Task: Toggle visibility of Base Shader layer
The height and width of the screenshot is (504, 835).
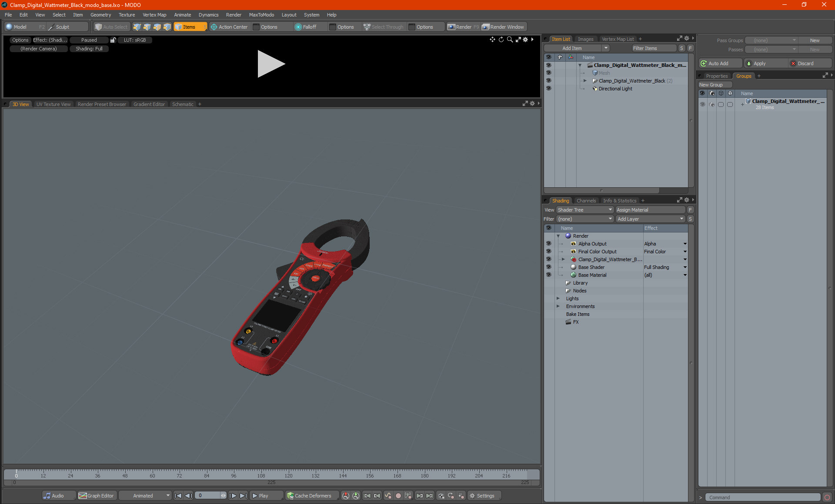Action: (548, 267)
